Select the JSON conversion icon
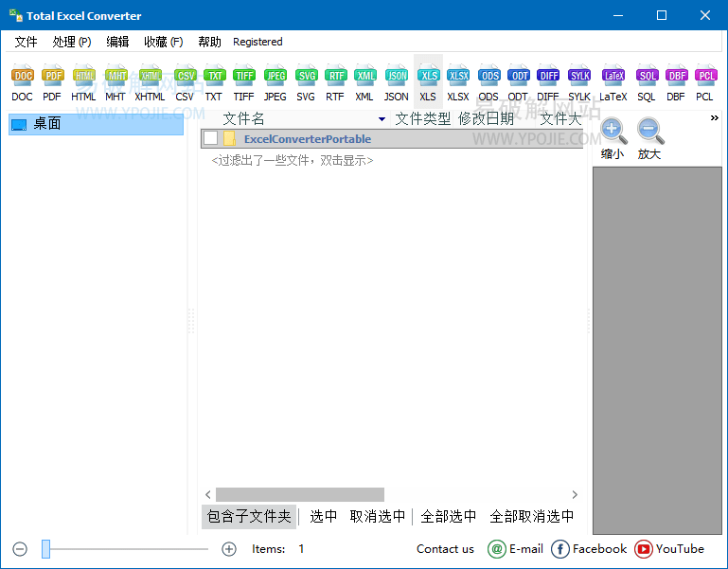728x569 pixels. (397, 82)
